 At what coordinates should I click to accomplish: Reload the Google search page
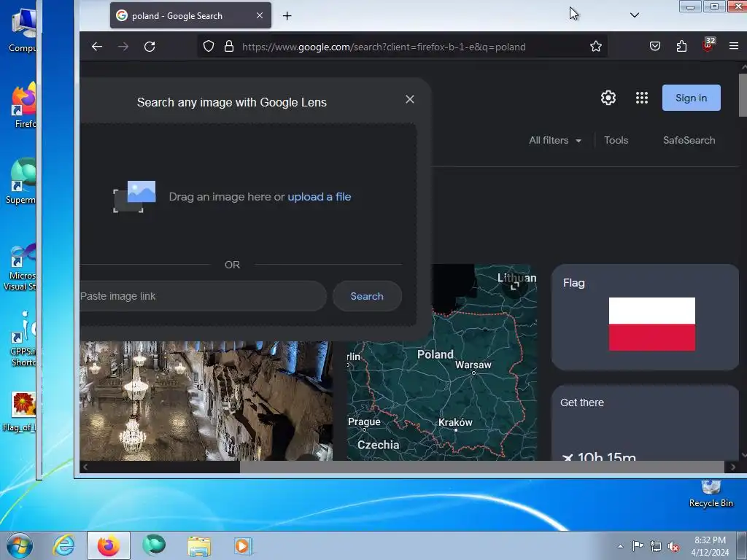point(150,47)
